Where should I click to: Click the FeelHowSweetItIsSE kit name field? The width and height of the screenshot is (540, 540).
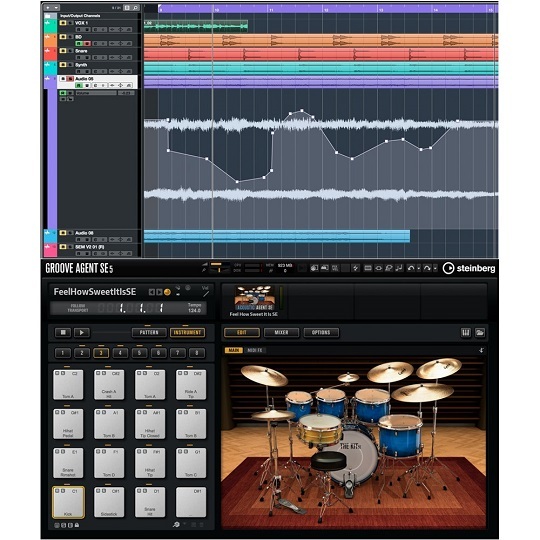tap(95, 292)
